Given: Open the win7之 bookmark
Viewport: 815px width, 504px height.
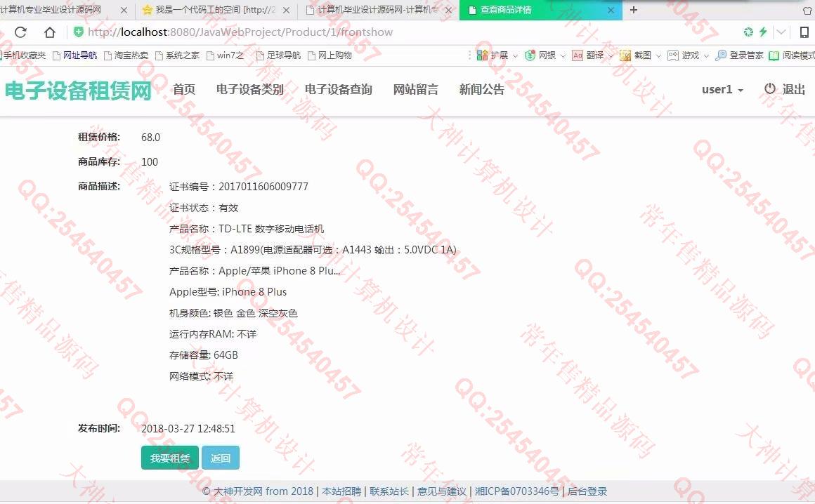Looking at the screenshot, I should [225, 55].
